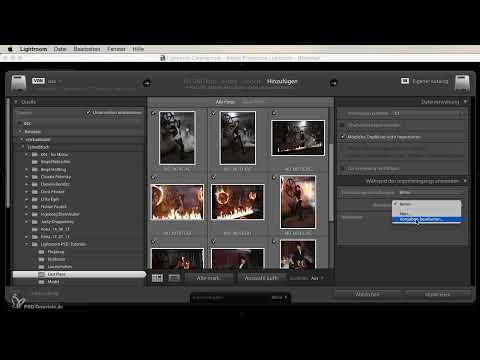Screen dimensions: 480x360
Task: Select the highlighted Lost Place folder
Action: [x=79, y=274]
